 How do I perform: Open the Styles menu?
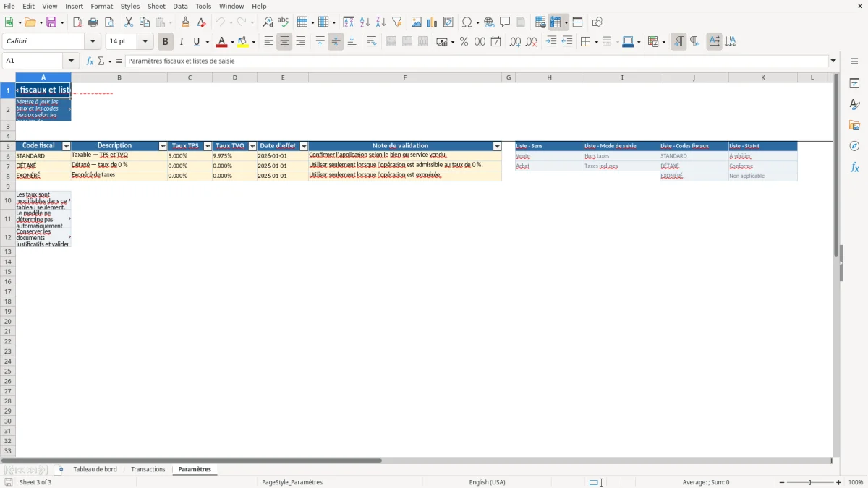pyautogui.click(x=130, y=6)
